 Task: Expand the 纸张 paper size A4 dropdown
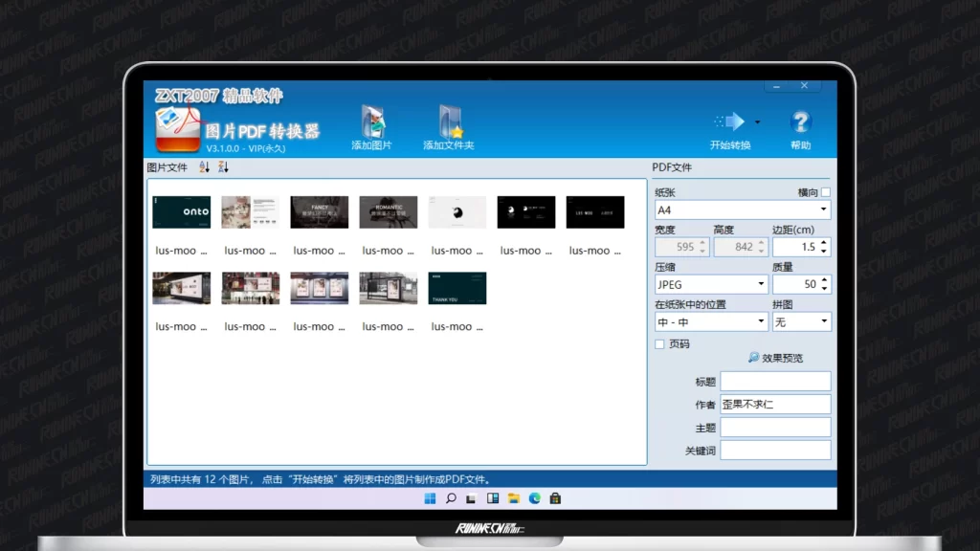[824, 209]
